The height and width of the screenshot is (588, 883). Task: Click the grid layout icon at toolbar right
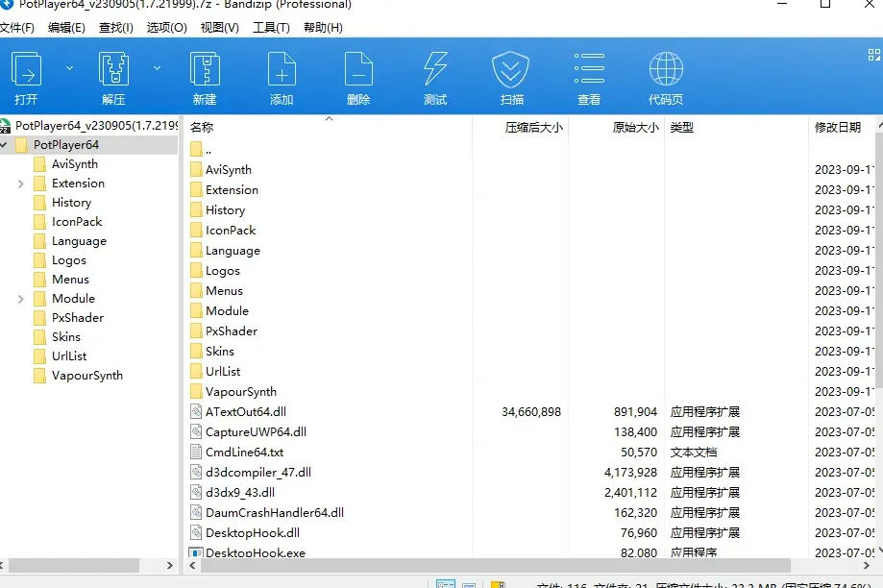click(874, 55)
